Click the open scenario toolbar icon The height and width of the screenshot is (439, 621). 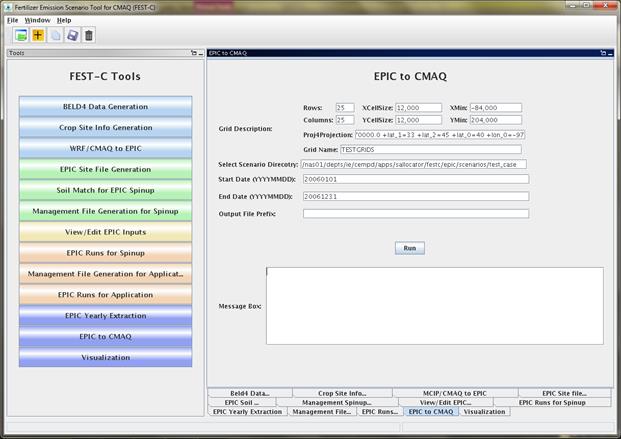coord(21,35)
